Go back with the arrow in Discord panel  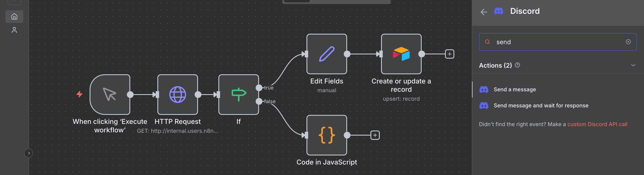click(484, 12)
